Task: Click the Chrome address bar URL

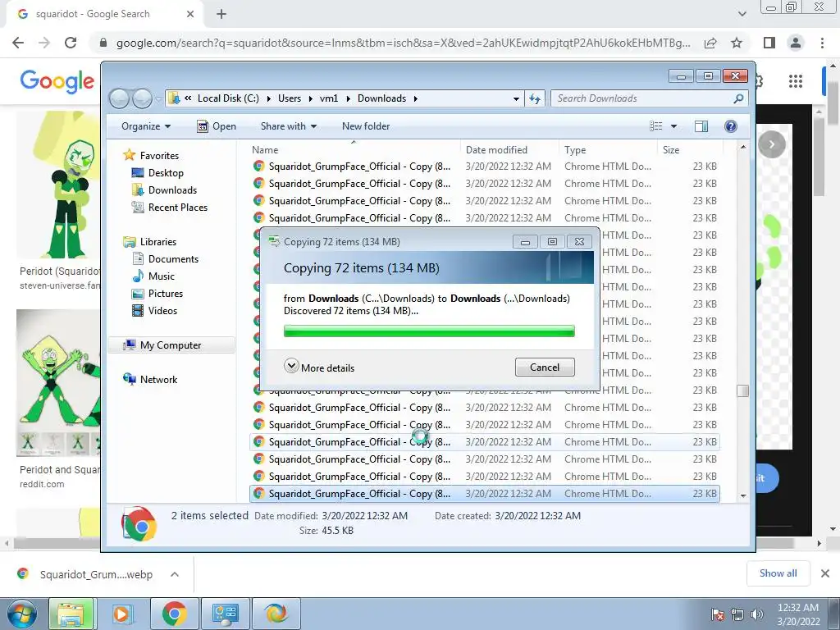Action: 403,43
